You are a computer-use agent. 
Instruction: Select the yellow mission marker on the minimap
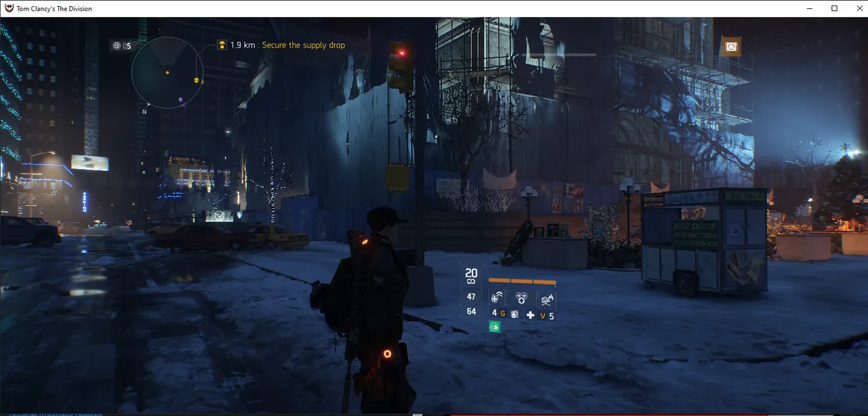tap(197, 80)
